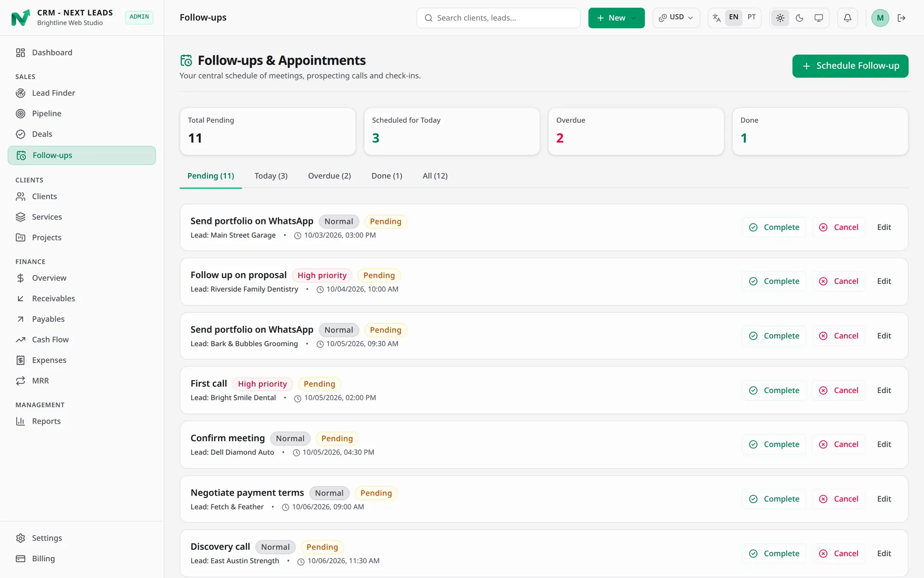Open the green New dropdown menu
The height and width of the screenshot is (578, 924).
[x=616, y=18]
